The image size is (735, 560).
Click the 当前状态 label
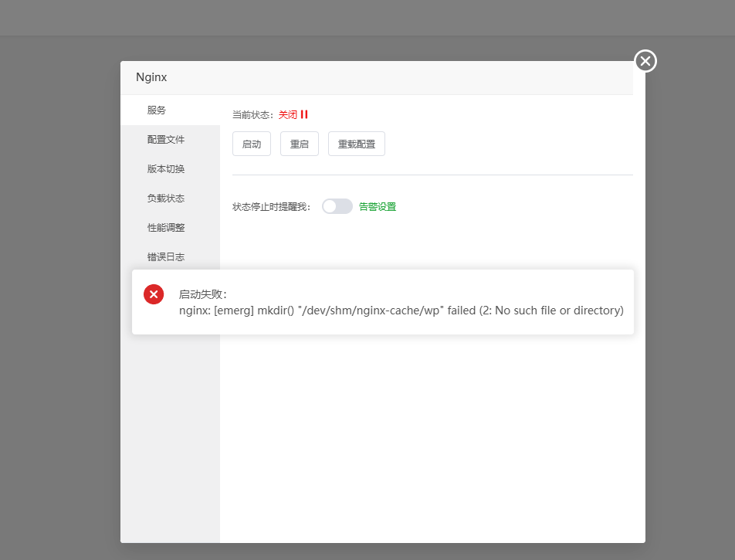pos(253,115)
